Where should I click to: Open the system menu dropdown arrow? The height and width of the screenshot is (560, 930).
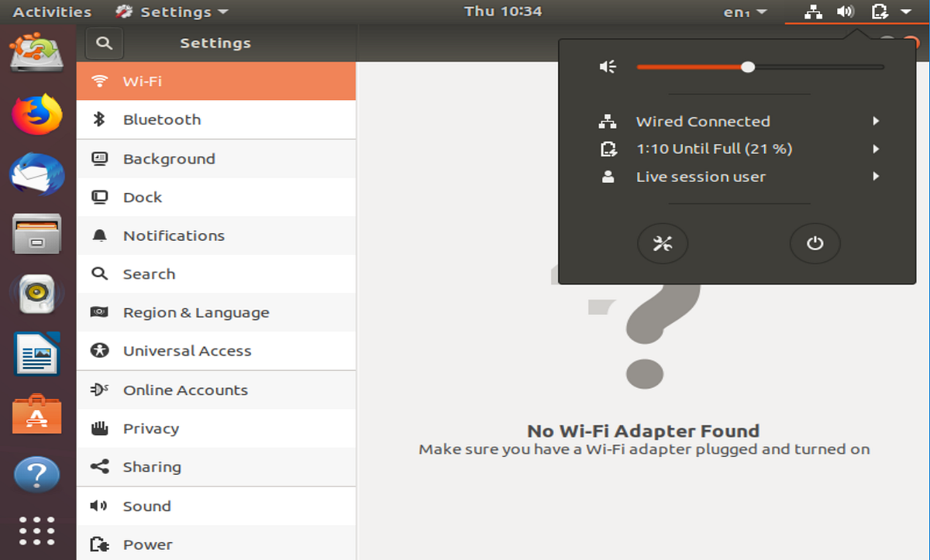pos(905,12)
